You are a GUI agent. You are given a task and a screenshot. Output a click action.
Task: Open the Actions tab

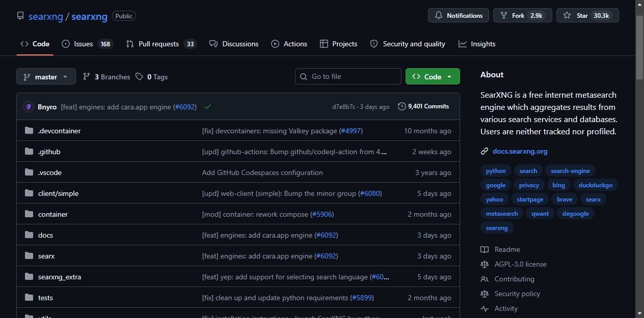coord(289,44)
